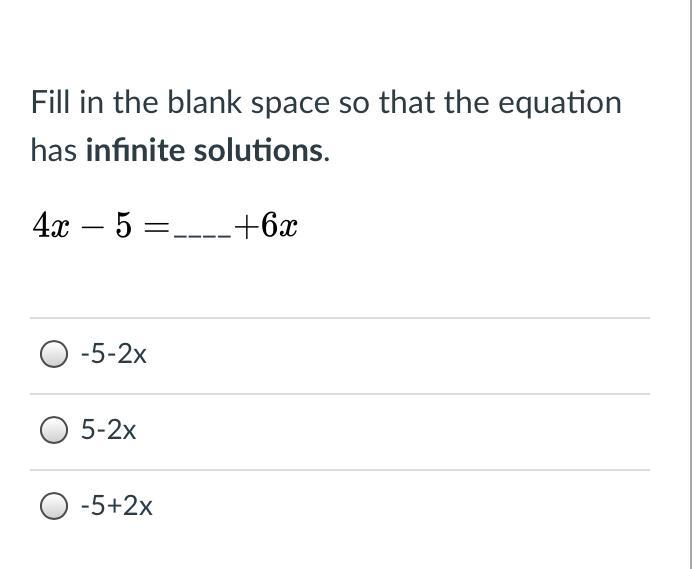The image size is (692, 569).
Task: Click the "-5-2x" answer label text
Action: (x=113, y=354)
